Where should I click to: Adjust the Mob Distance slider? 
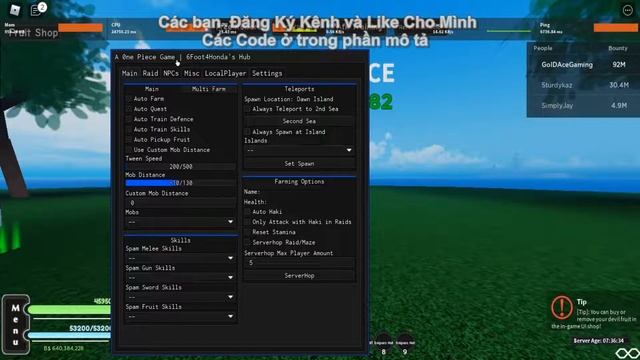tap(180, 183)
